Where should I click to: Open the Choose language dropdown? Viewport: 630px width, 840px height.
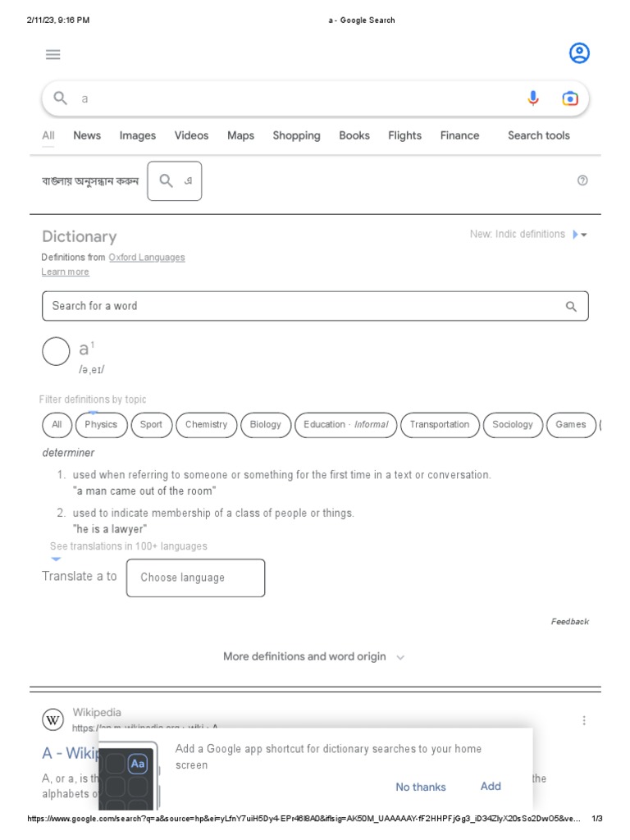(x=195, y=577)
